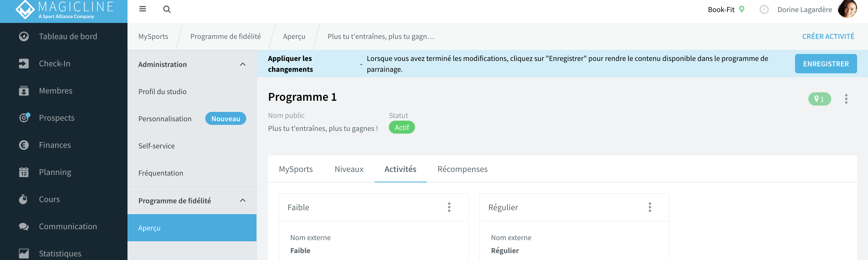Screen dimensions: 868x260
Task: Click Dorine Lagardère's avatar photo
Action: [x=848, y=9]
